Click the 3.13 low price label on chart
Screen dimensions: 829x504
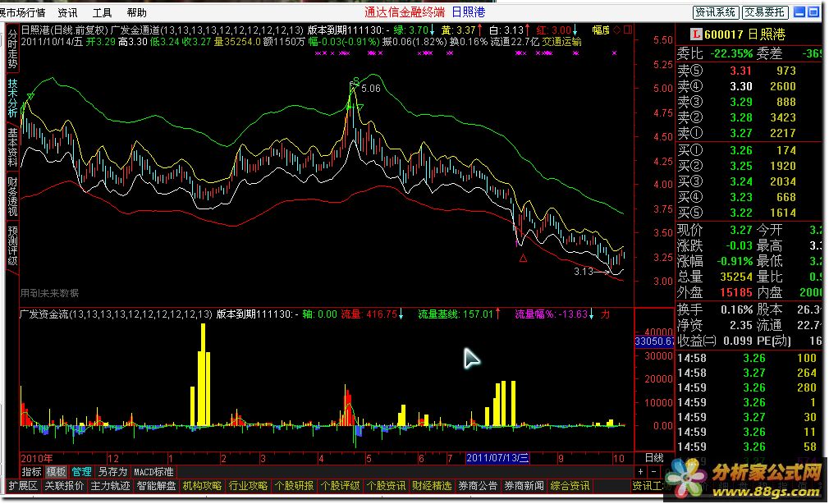(x=584, y=272)
